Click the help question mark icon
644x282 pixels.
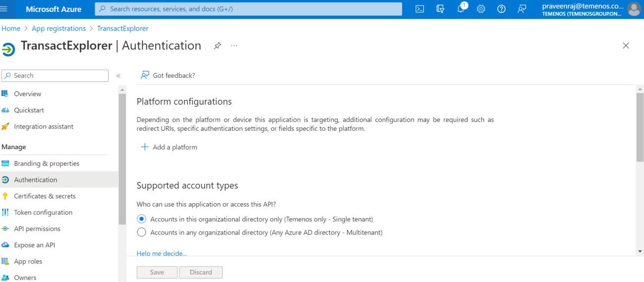(x=501, y=9)
